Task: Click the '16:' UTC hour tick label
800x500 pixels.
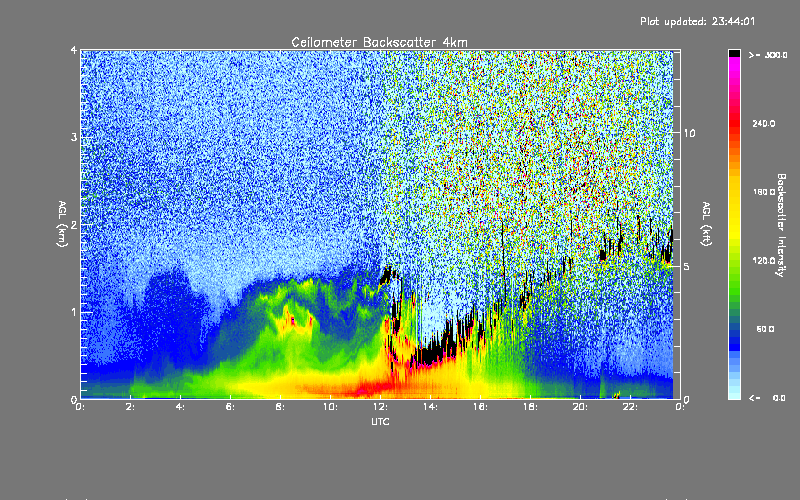Action: (481, 407)
